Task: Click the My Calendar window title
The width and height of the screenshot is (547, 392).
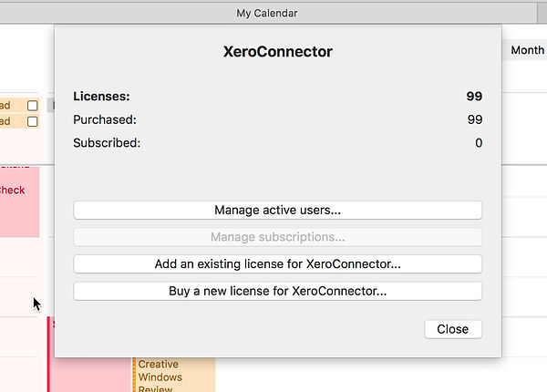Action: [267, 14]
